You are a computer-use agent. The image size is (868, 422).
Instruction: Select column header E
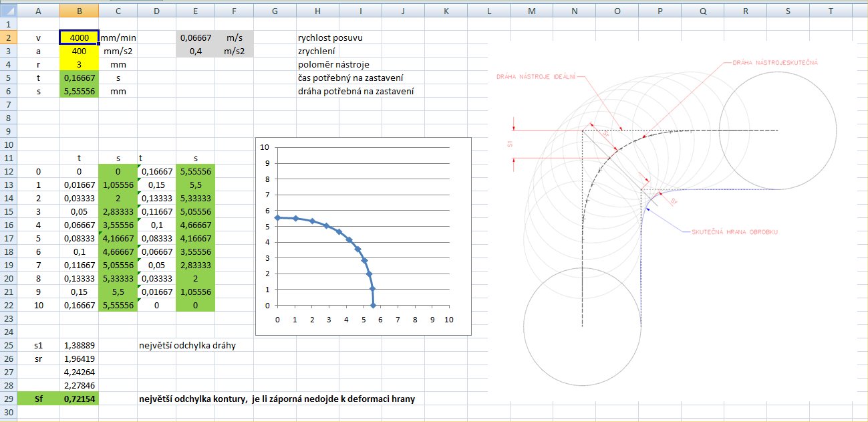(x=195, y=11)
